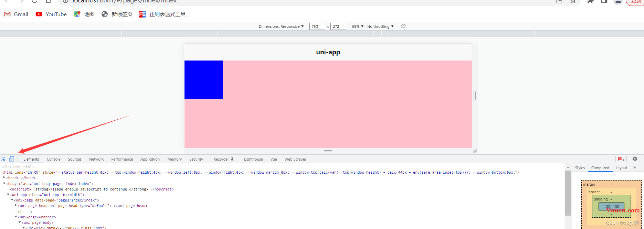This screenshot has width=644, height=229.
Task: Open the 新标签页 bookmark
Action: tap(117, 14)
